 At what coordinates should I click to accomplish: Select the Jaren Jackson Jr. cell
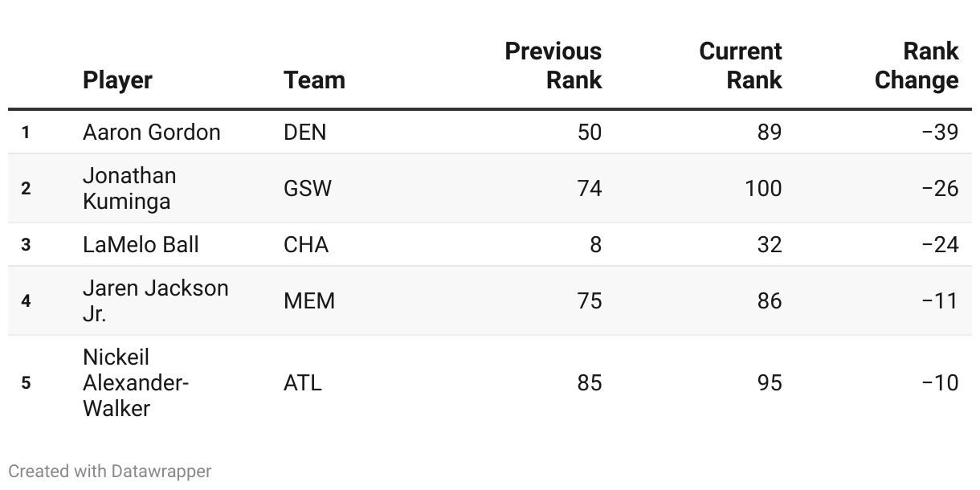tap(156, 300)
